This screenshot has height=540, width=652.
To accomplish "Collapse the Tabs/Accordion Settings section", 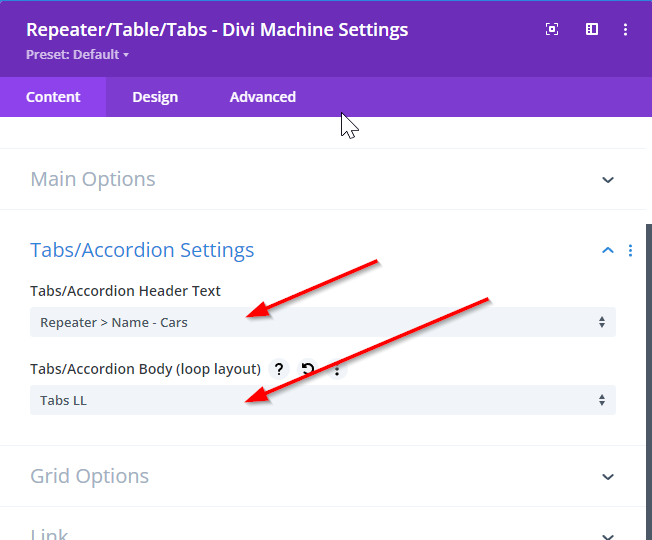I will (607, 251).
